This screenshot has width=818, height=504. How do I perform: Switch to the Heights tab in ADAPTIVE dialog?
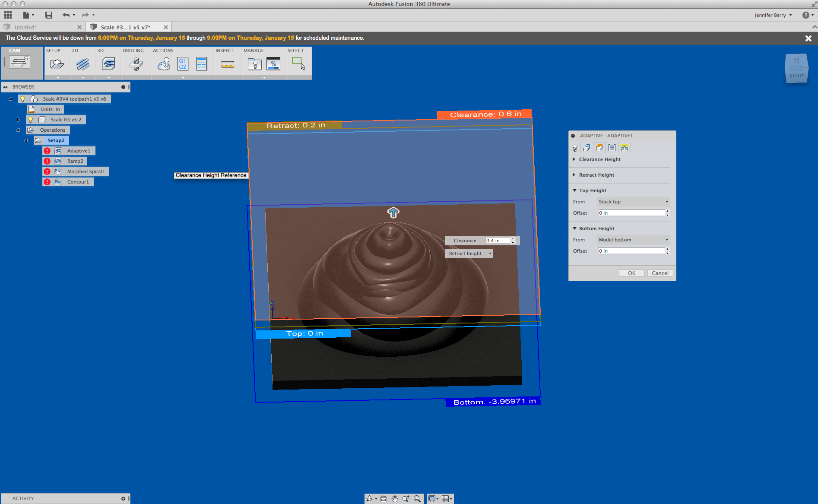click(x=599, y=147)
